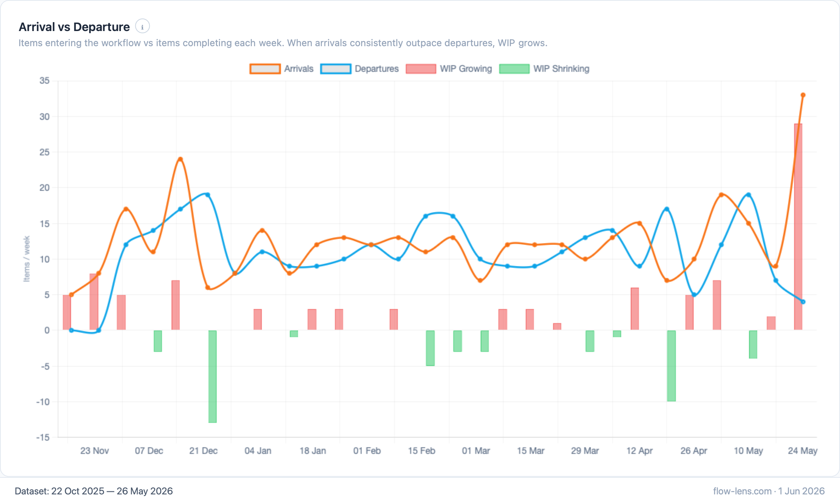This screenshot has width=840, height=504.
Task: Click the 24 May x-axis label
Action: pyautogui.click(x=803, y=451)
